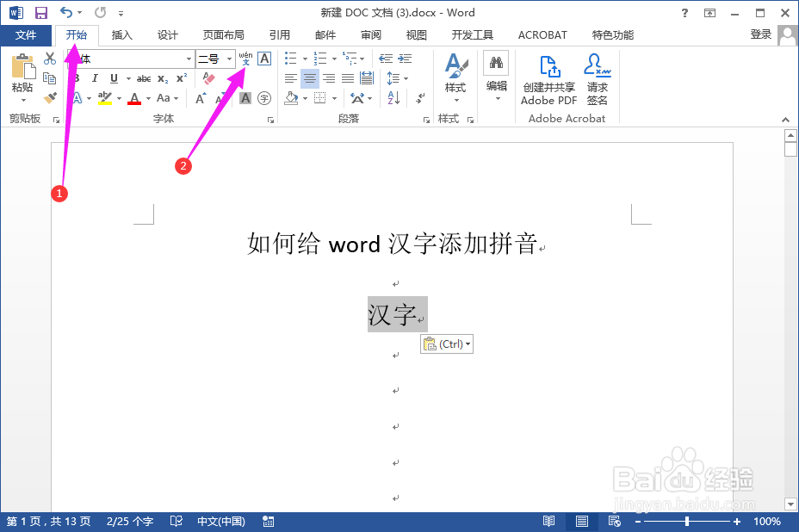Open Change Case Aa dropdown
The height and width of the screenshot is (532, 799).
[x=168, y=98]
